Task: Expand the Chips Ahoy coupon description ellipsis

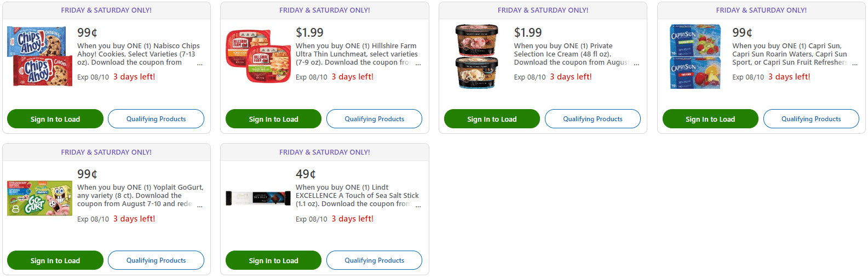Action: click(200, 64)
